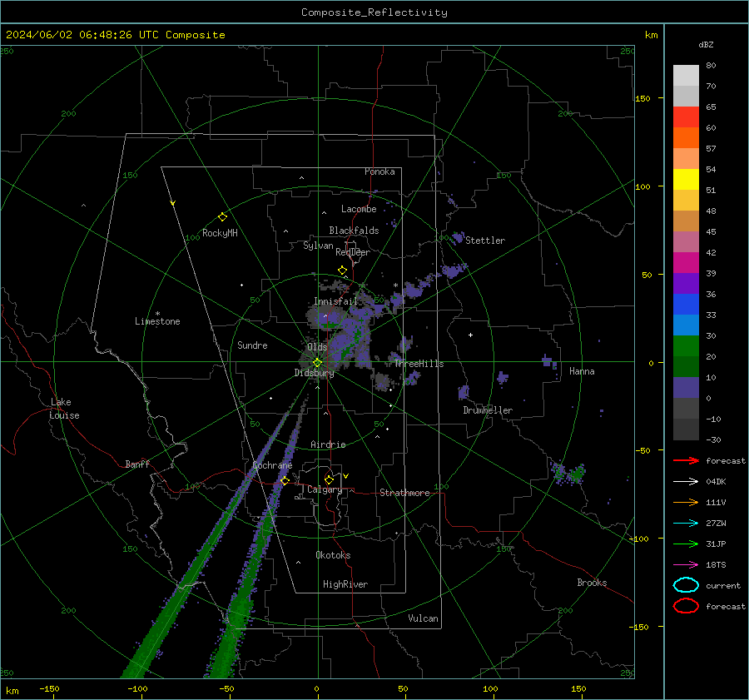Click the yellow diamond marker below RedDeer

[342, 271]
